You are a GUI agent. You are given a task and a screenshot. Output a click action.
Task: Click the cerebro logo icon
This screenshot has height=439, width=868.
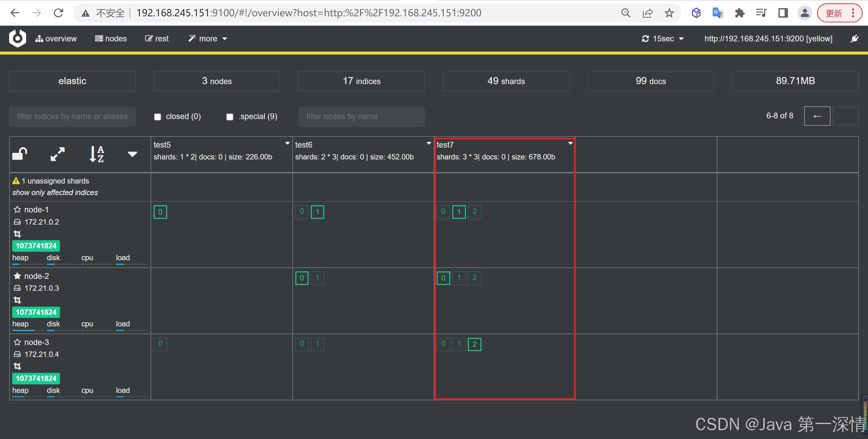[x=18, y=38]
